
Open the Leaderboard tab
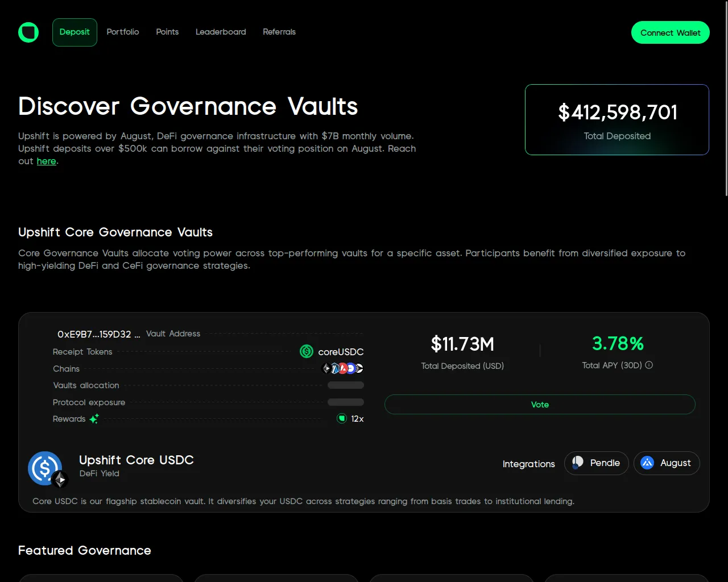click(221, 32)
